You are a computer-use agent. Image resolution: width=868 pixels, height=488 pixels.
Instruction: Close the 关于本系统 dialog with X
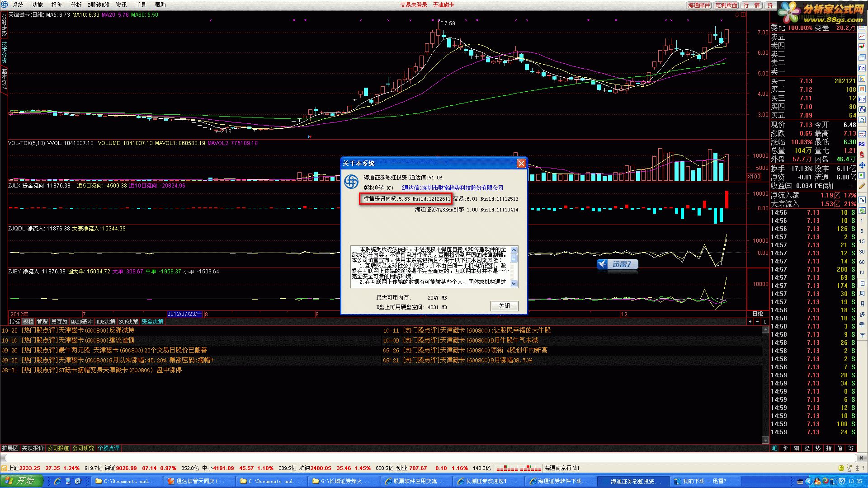click(x=521, y=163)
